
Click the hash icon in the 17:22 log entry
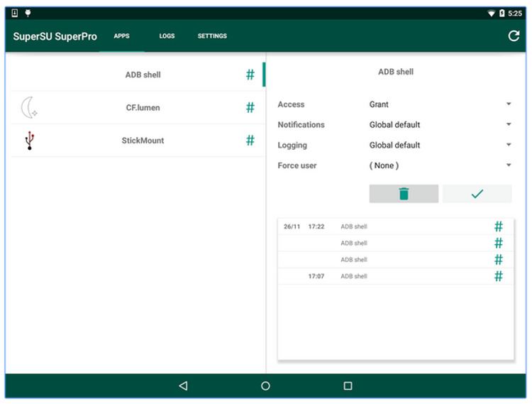click(x=499, y=226)
